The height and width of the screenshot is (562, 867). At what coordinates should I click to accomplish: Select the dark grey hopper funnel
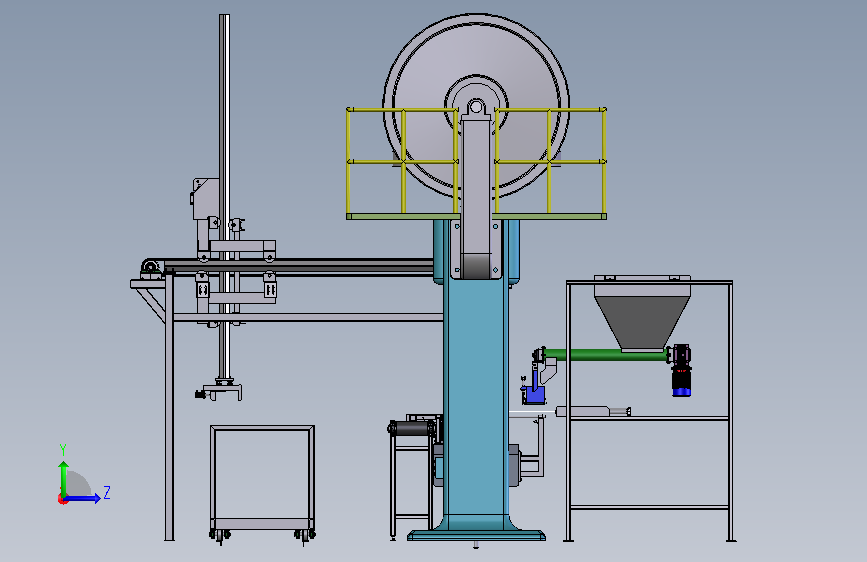pos(642,322)
